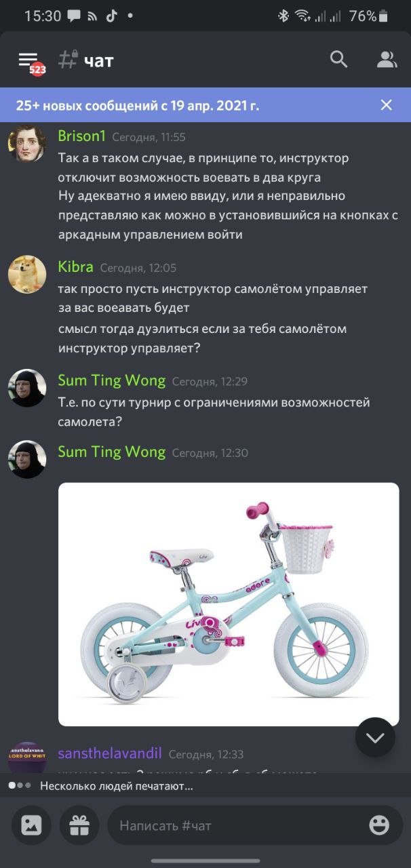Viewport: 411px width, 868px height.
Task: Jump to latest messages with down chevron
Action: [x=375, y=737]
